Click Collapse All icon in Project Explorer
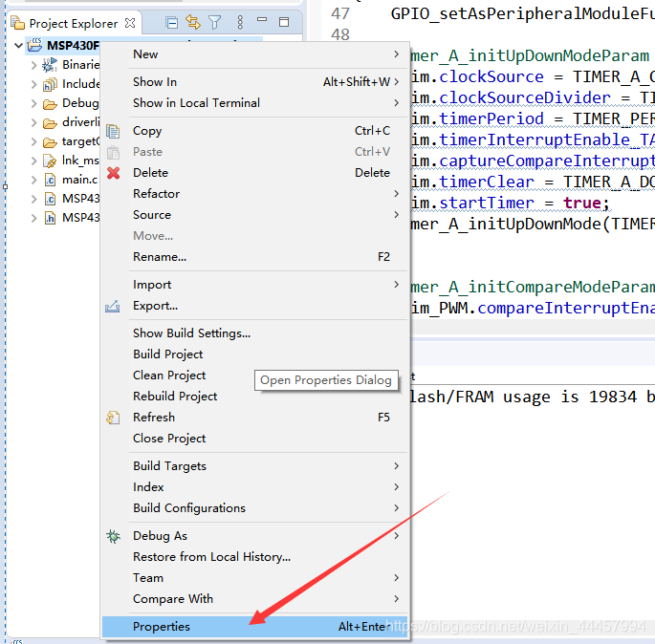Screen dimensions: 655x644 171,23
